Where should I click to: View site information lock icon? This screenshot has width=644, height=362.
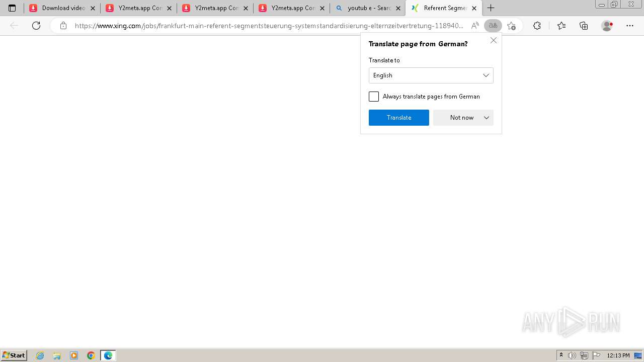(63, 26)
